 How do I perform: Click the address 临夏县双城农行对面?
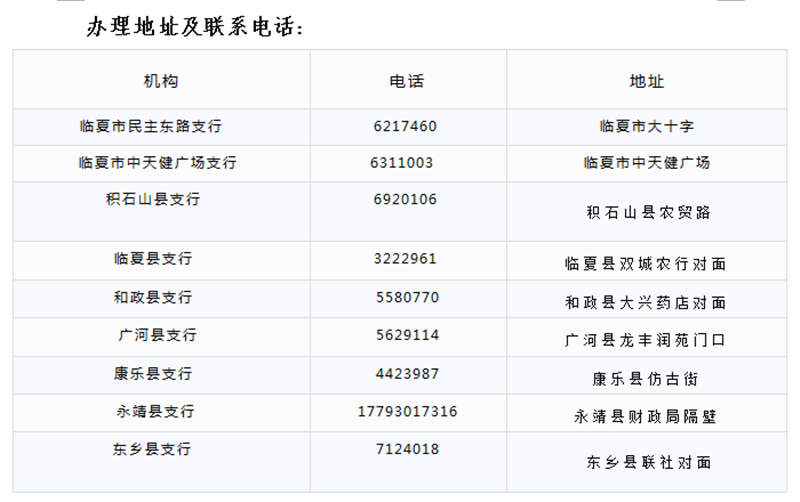point(645,264)
